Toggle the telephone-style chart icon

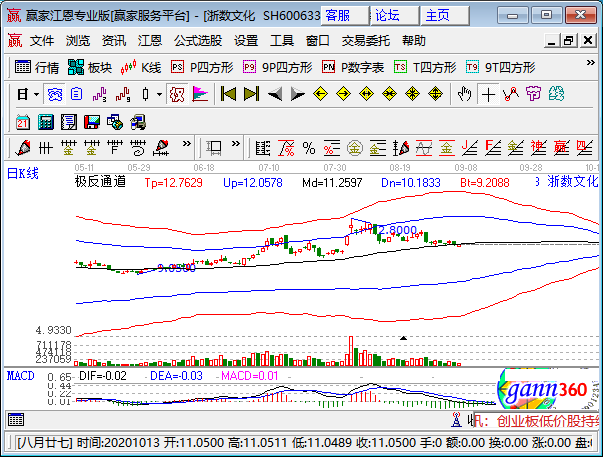pyautogui.click(x=54, y=94)
